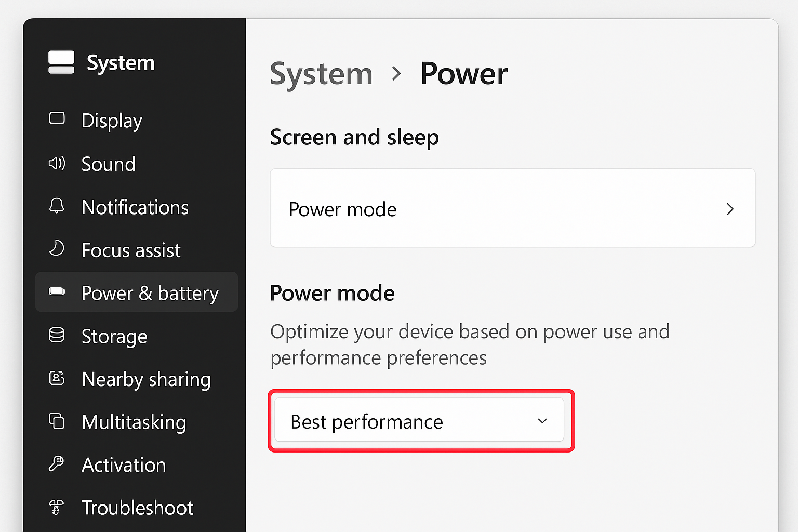Select the Display icon in the sidebar
Image resolution: width=798 pixels, height=532 pixels.
tap(56, 119)
